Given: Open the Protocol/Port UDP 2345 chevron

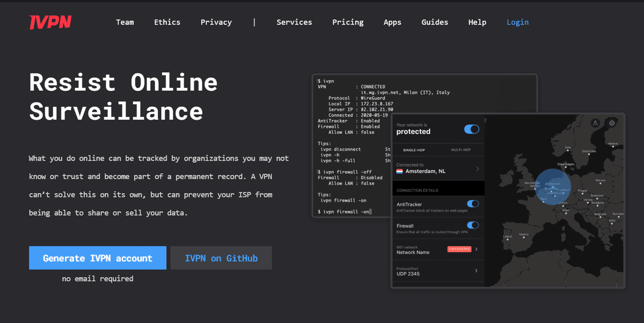Looking at the screenshot, I should 476,271.
